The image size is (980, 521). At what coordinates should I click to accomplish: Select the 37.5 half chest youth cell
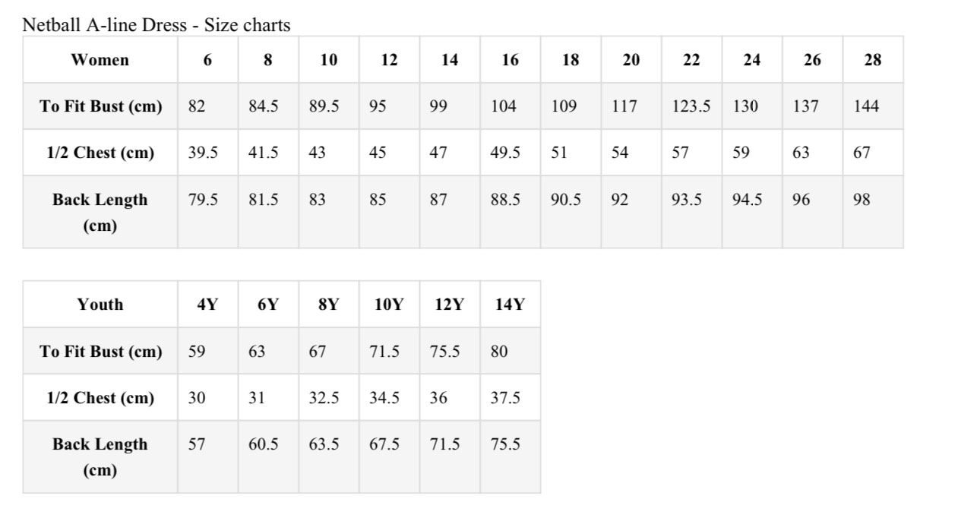[x=511, y=397]
